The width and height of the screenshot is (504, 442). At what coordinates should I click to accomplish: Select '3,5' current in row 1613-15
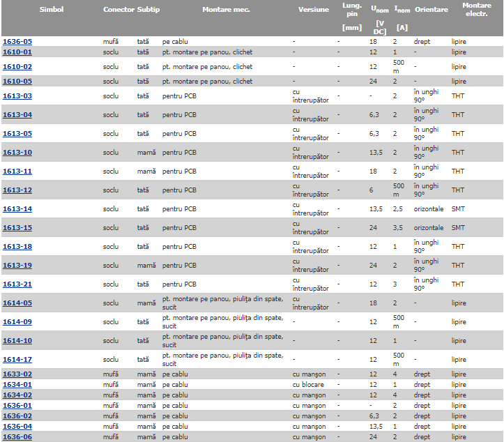pos(397,227)
